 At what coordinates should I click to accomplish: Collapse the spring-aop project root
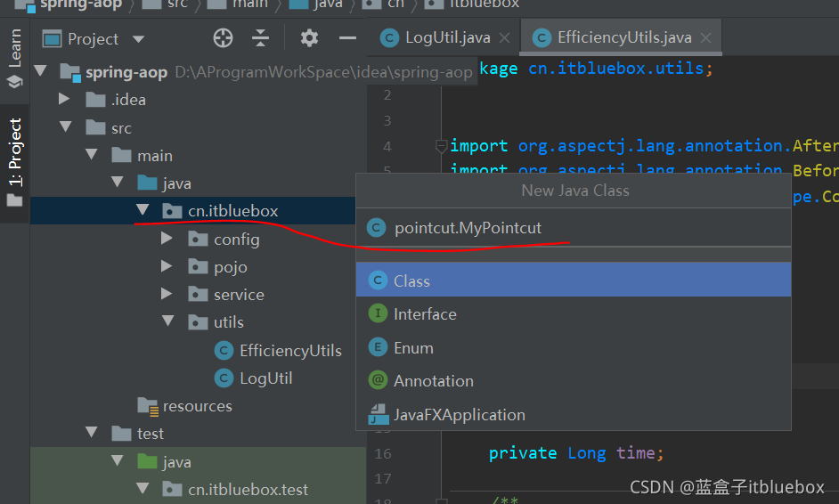(41, 70)
